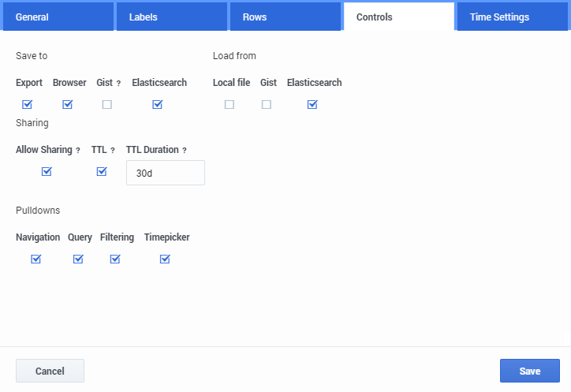Uncheck Elasticsearch under Load from
Image resolution: width=571 pixels, height=392 pixels.
[x=312, y=104]
